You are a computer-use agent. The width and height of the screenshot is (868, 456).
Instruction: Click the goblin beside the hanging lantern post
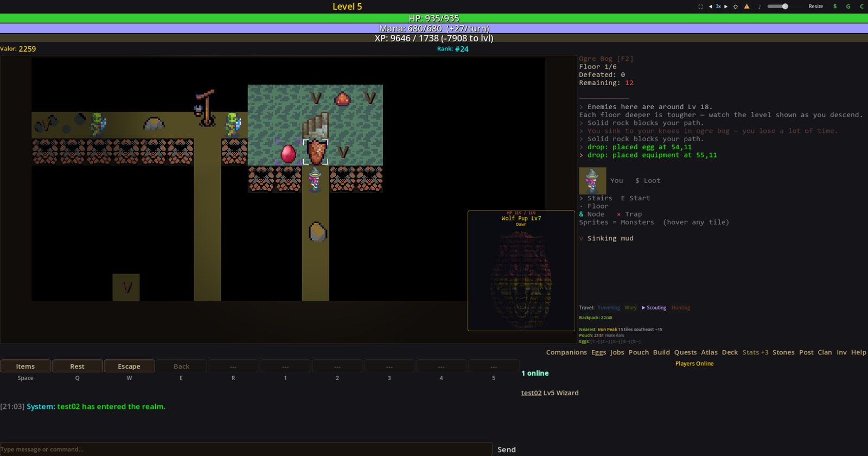click(233, 125)
